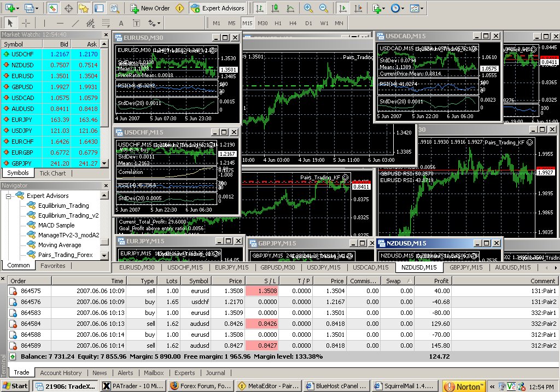This screenshot has width=560, height=392.
Task: Select Equilibrium_Trading_v2 expert advisor
Action: [x=68, y=215]
